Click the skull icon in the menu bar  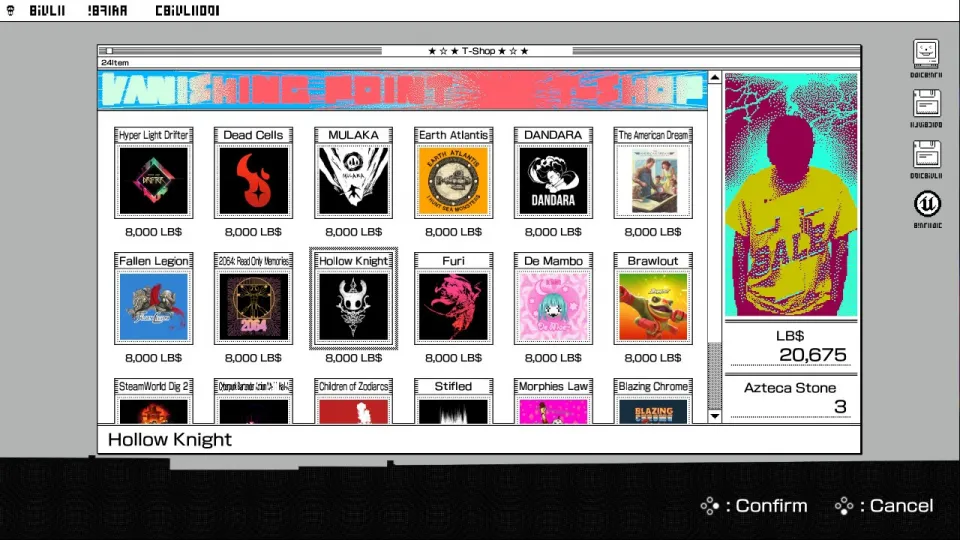click(11, 11)
